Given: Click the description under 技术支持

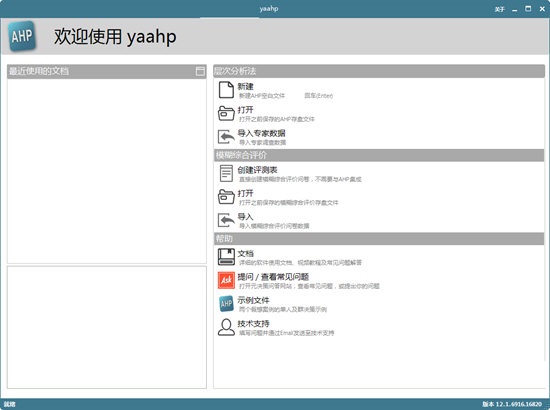Looking at the screenshot, I should pos(287,333).
